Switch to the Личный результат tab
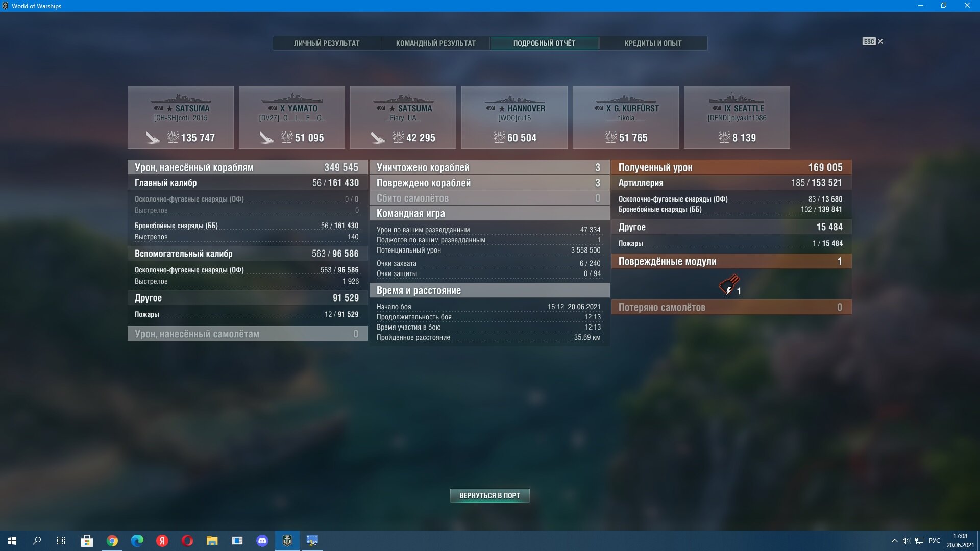 click(327, 43)
